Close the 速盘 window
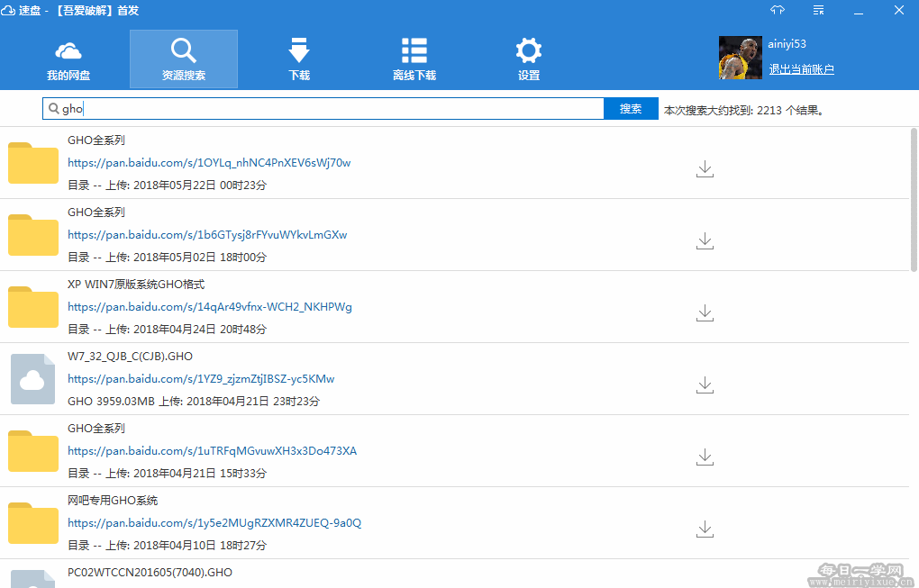This screenshot has width=919, height=588. [x=899, y=11]
